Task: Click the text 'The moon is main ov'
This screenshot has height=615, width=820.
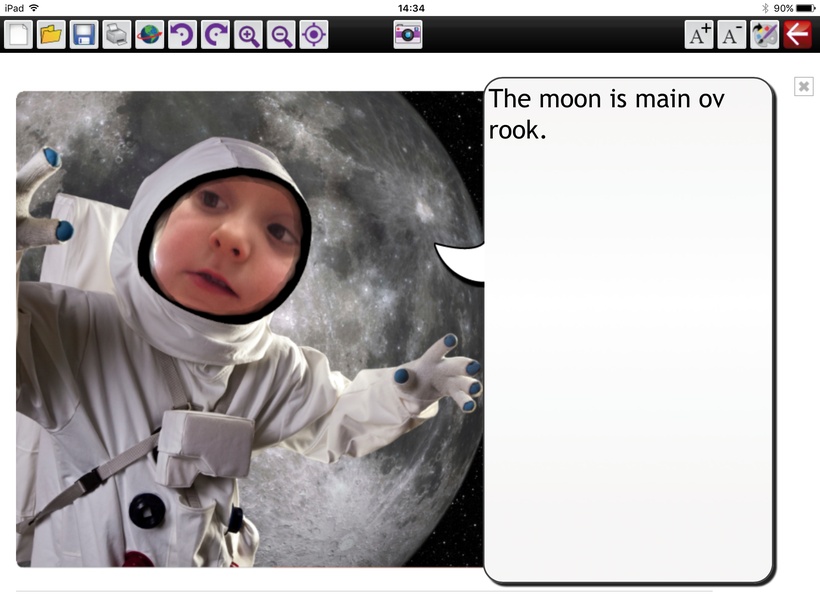Action: [607, 99]
